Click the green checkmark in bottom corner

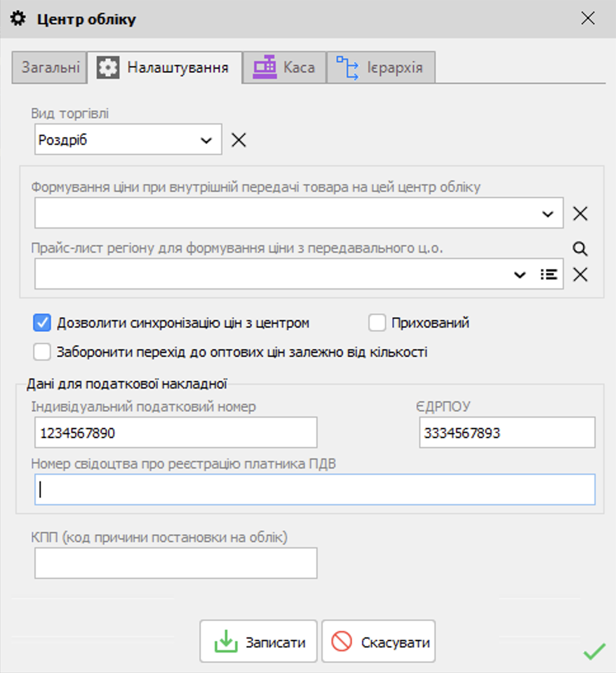(x=594, y=651)
